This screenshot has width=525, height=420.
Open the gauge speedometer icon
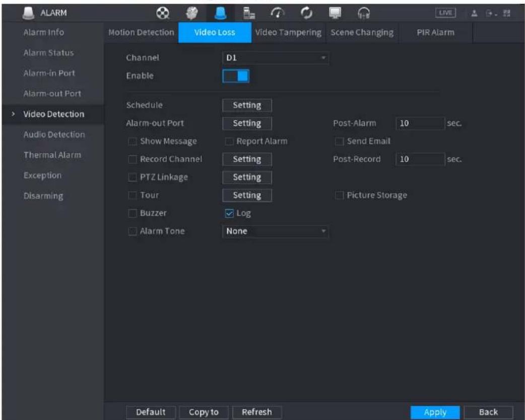point(277,13)
